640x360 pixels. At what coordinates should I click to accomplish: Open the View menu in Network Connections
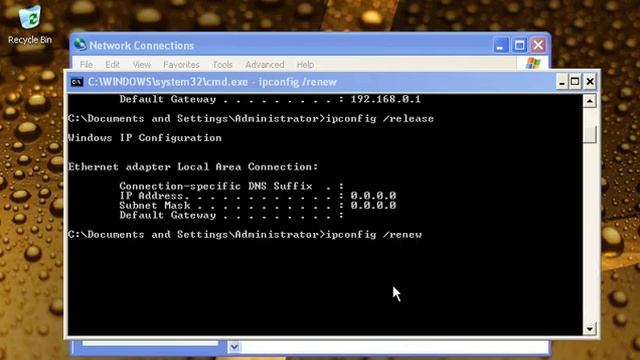click(x=142, y=64)
